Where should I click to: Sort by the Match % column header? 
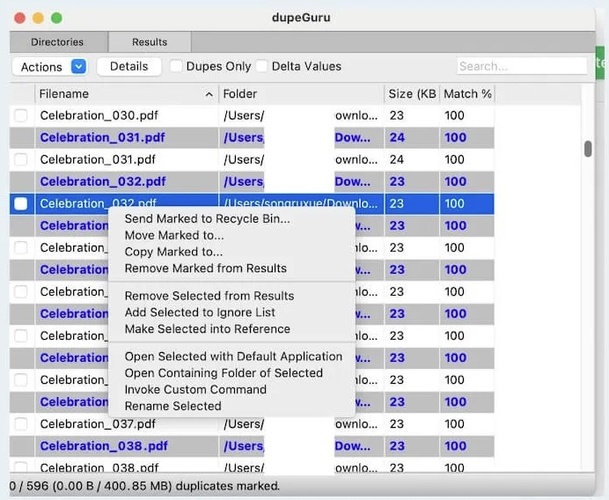coord(468,94)
